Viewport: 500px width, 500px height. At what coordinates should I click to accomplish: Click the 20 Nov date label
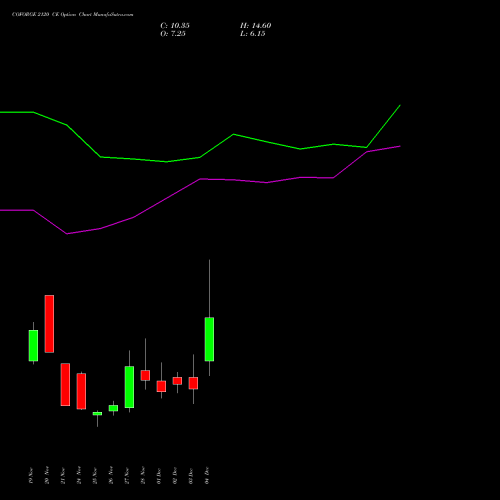47,476
